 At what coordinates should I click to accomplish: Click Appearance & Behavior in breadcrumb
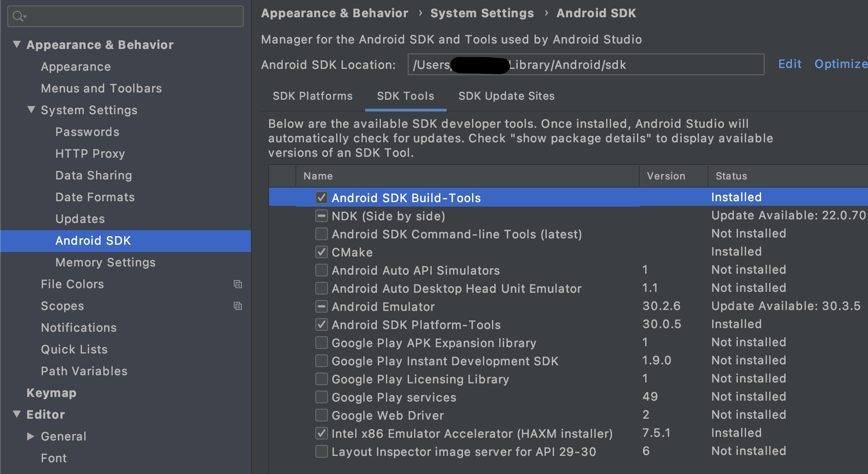point(335,13)
